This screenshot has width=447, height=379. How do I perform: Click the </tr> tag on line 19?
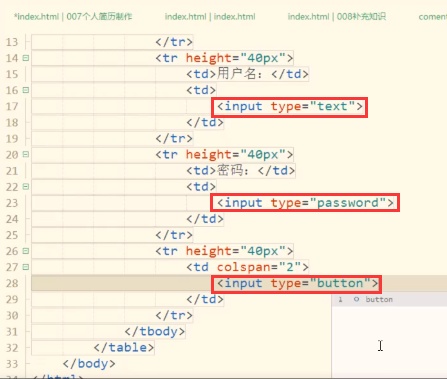coord(174,138)
